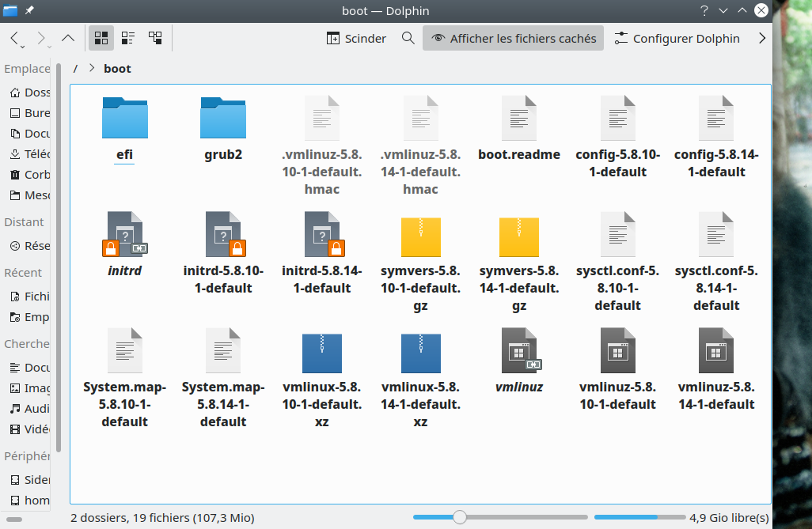Expand the toolbar overflow chevron
This screenshot has width=812, height=529.
point(762,38)
